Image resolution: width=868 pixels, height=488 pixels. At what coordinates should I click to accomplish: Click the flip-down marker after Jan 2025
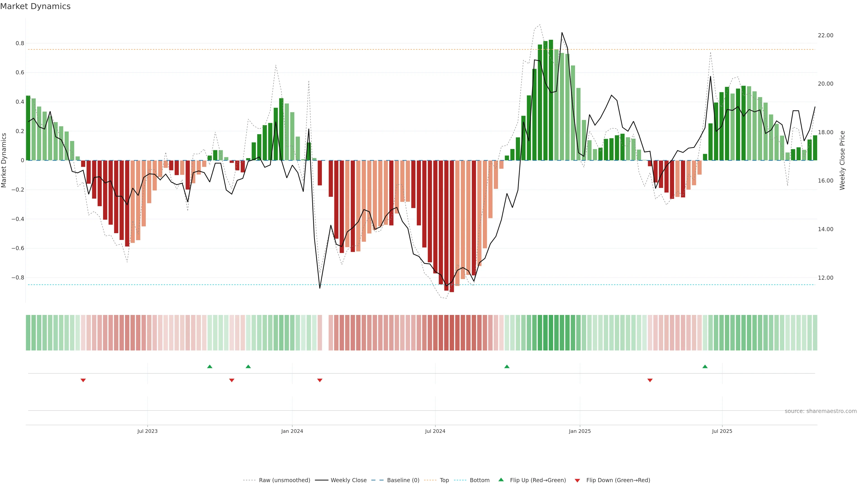coord(650,380)
